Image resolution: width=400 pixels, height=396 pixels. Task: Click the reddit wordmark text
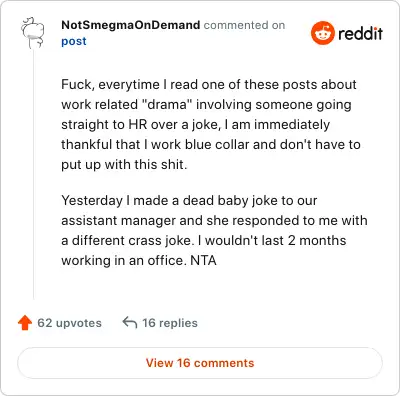[360, 33]
